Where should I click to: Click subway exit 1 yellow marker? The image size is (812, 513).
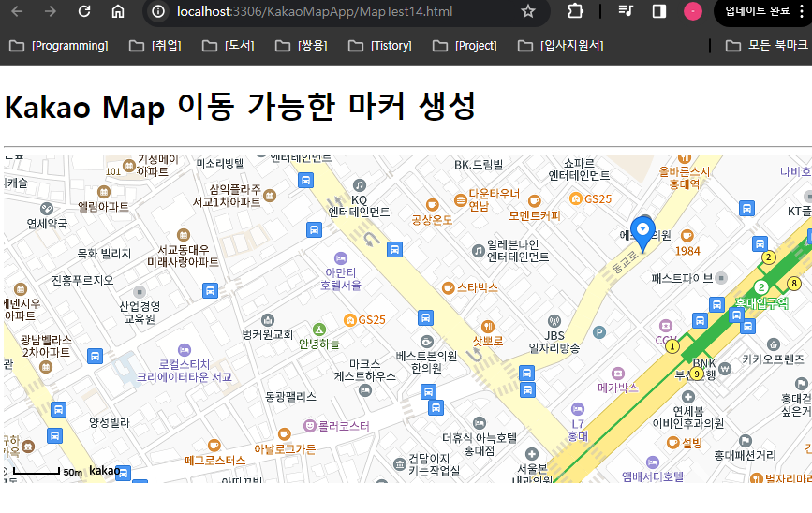(672, 345)
